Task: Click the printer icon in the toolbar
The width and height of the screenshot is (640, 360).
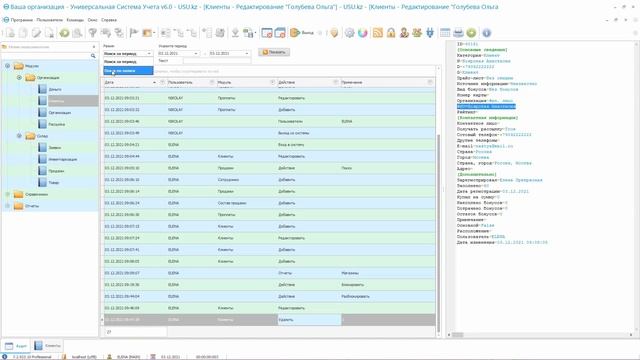Action: coord(458,33)
